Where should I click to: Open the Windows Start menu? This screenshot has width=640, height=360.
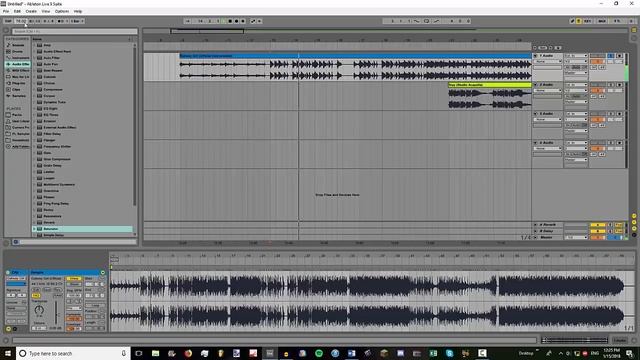[7, 353]
